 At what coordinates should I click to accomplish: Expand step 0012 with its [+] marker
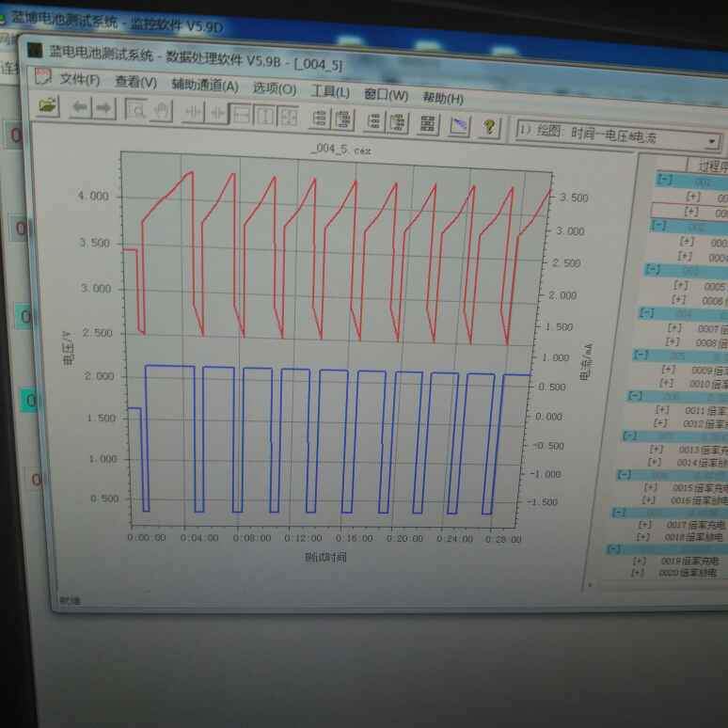pos(659,423)
